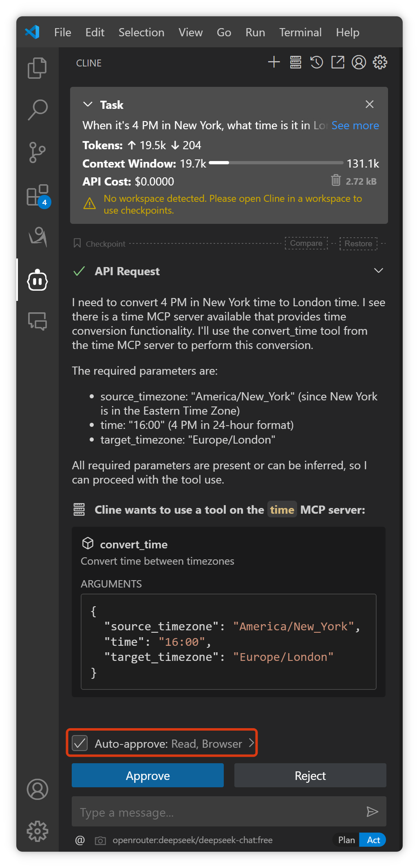Open the MCP Servers icon in Cline header

click(x=296, y=62)
